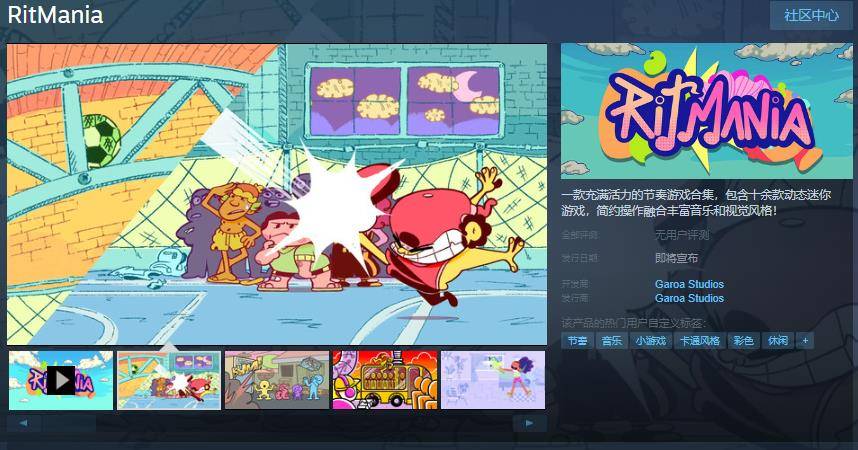Click the 彩色 colorful tag

pos(743,341)
